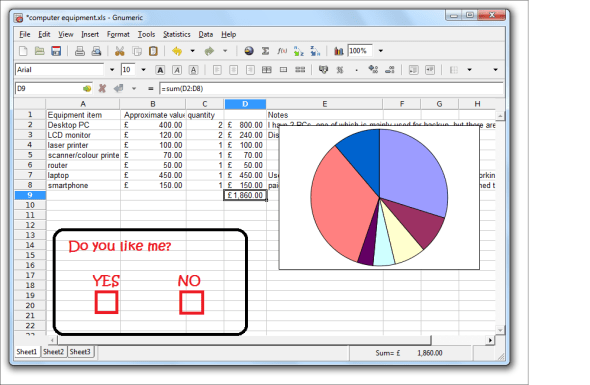The width and height of the screenshot is (590, 385).
Task: Sort ascending with the A-Z icon
Action: [299, 51]
